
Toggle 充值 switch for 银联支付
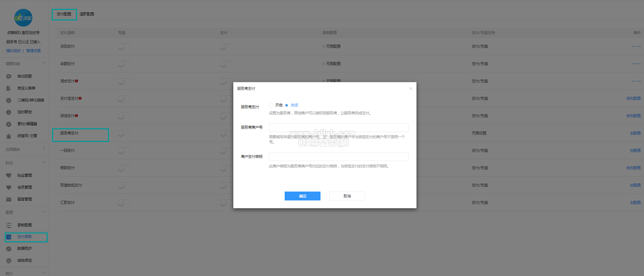click(124, 168)
